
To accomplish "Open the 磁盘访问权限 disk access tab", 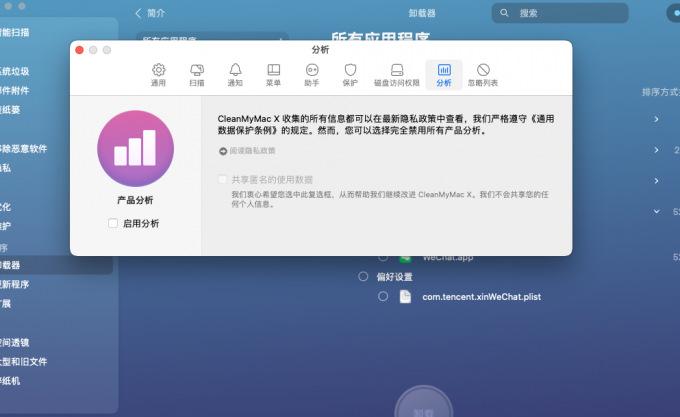I will [397, 75].
